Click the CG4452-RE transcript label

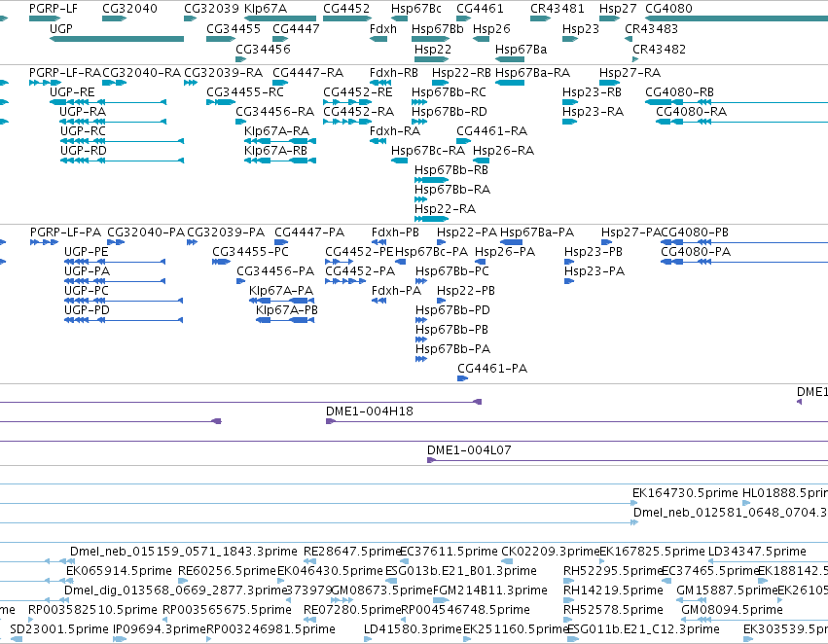click(x=358, y=92)
